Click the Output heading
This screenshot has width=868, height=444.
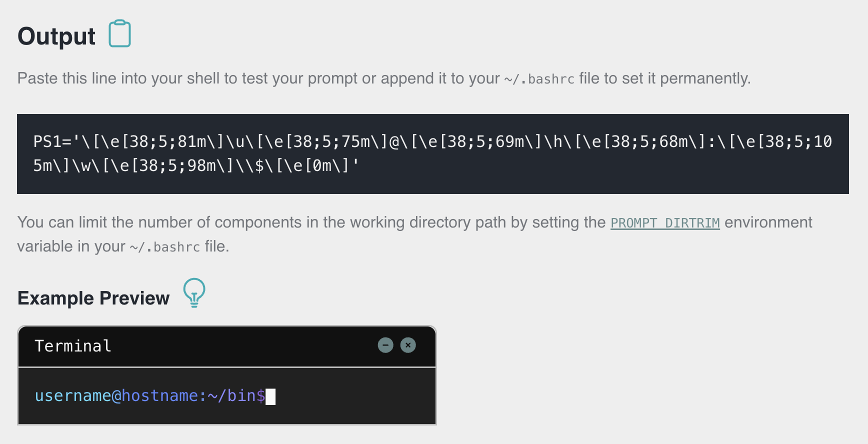click(56, 36)
